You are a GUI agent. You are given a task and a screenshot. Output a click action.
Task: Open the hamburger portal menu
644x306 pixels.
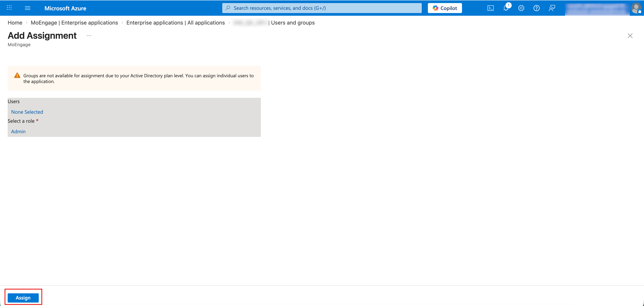tap(27, 8)
